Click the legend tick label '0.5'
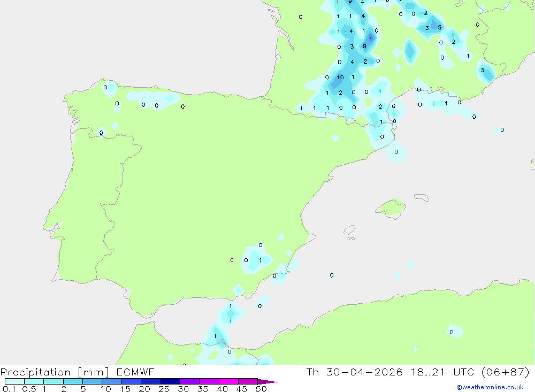Screen dimensions: 535x392 coord(29,389)
